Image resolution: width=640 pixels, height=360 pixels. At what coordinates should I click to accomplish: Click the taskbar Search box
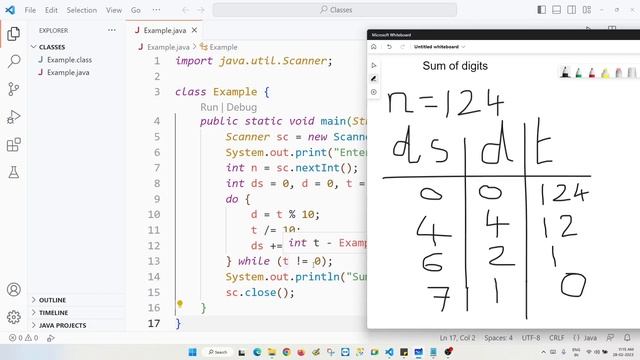point(218,352)
